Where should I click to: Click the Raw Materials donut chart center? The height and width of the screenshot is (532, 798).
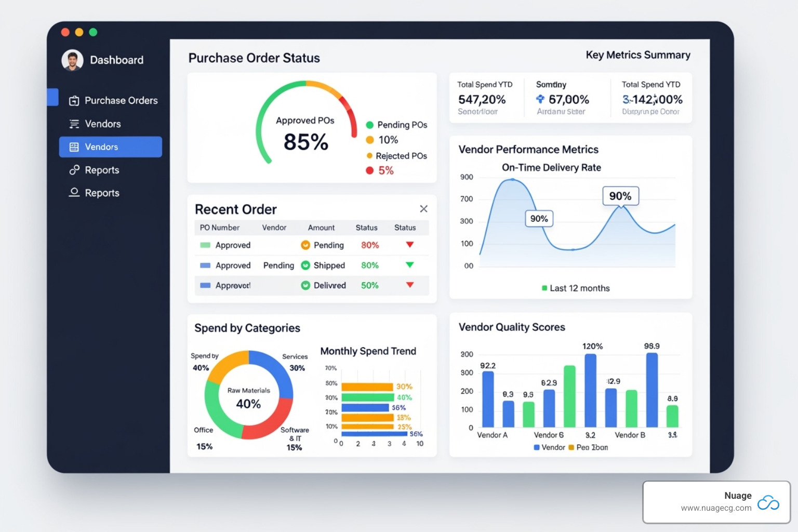[x=248, y=398]
